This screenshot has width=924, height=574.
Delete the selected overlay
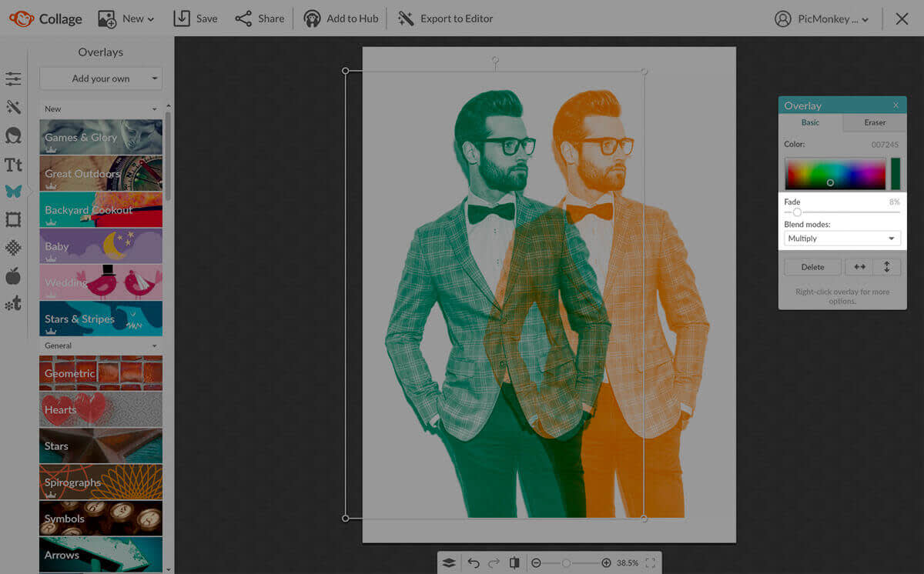pos(812,267)
